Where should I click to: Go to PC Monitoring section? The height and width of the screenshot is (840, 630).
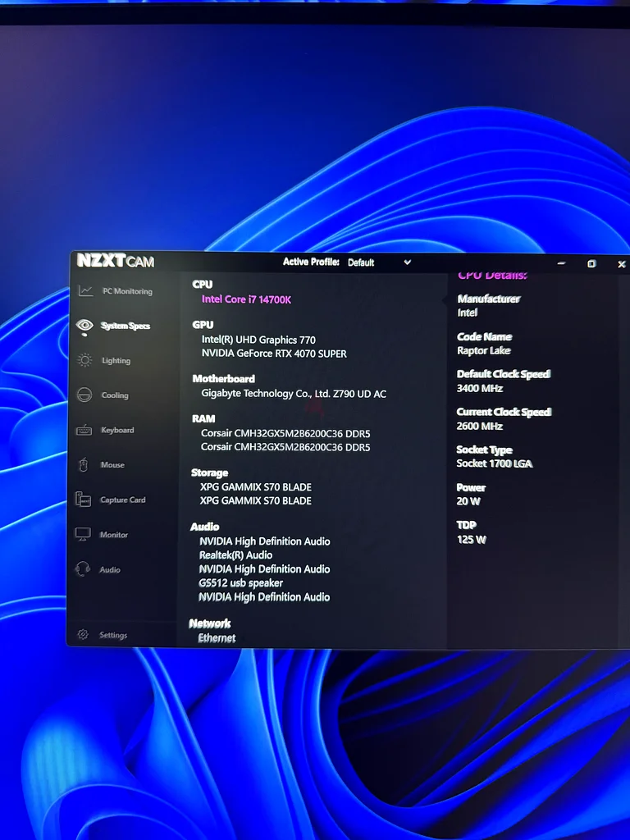tap(127, 291)
